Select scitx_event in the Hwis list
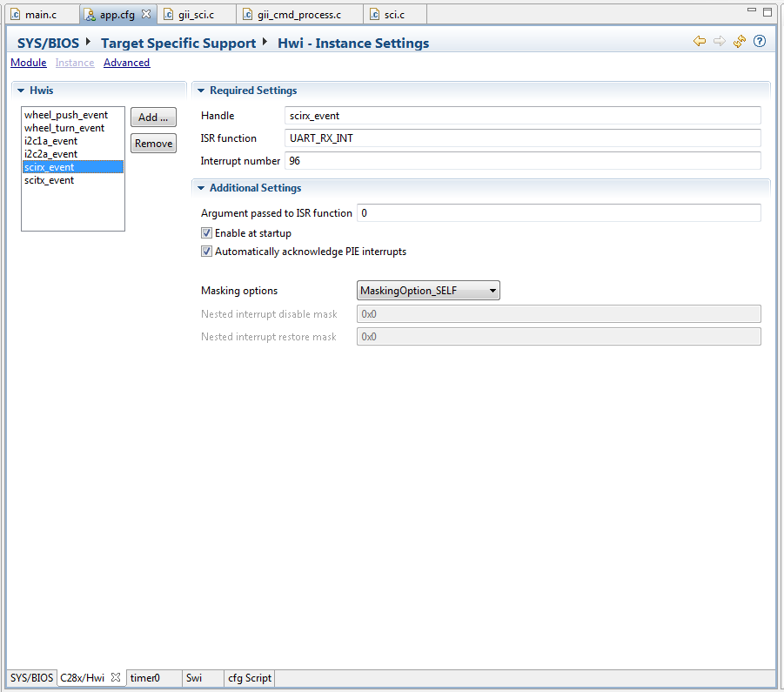Image resolution: width=784 pixels, height=692 pixels. (50, 179)
